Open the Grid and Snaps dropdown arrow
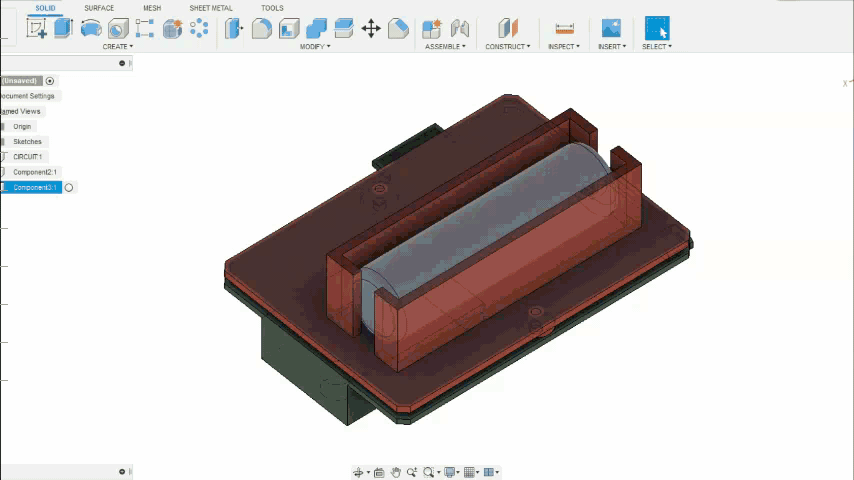Screen dimensions: 854x480 [x=478, y=473]
